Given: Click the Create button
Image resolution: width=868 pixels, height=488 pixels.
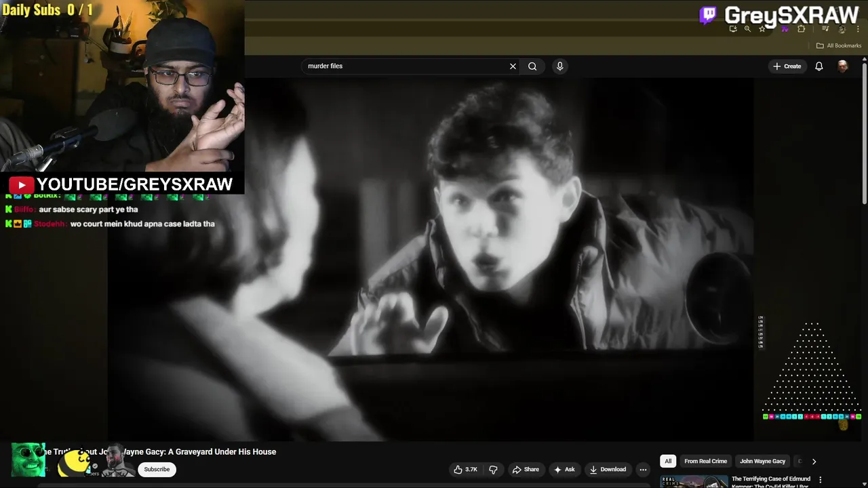Looking at the screenshot, I should point(787,66).
